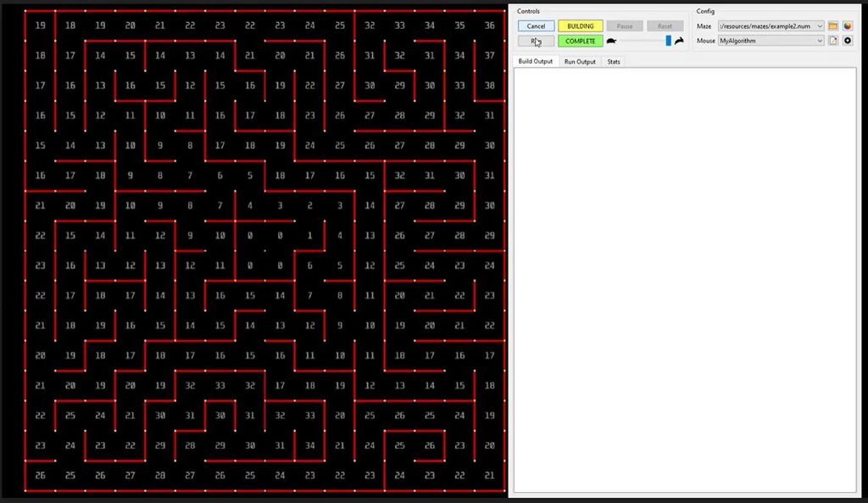Click the Config group label

pyautogui.click(x=705, y=11)
